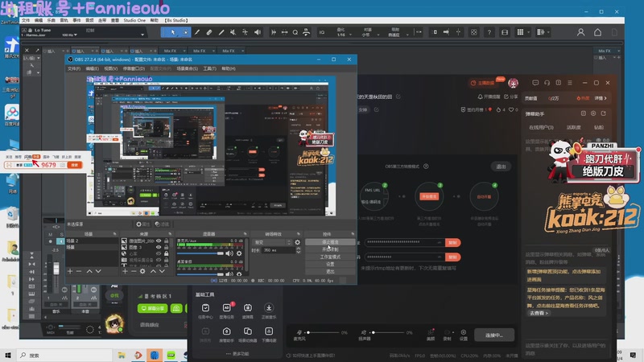Click 工作室模式 button in OBS
The width and height of the screenshot is (644, 362).
click(330, 257)
